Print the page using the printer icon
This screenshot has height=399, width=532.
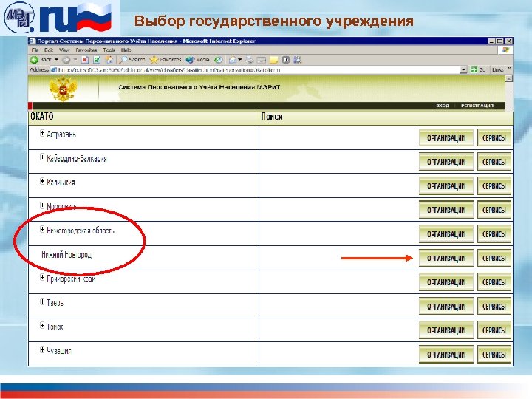pyautogui.click(x=250, y=60)
